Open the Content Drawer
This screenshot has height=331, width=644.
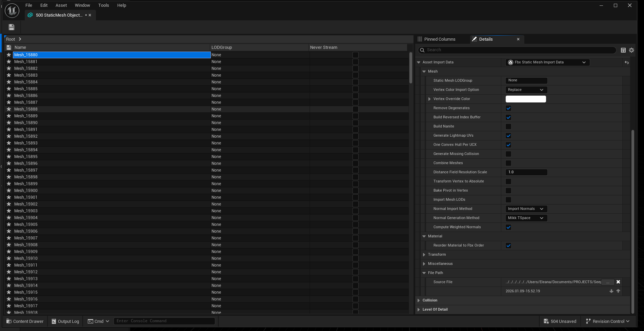[25, 321]
